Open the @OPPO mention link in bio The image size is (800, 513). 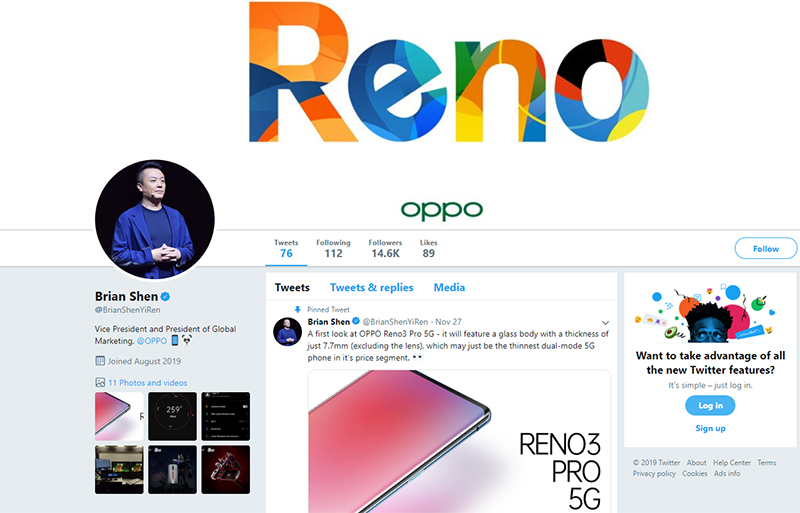pos(152,341)
